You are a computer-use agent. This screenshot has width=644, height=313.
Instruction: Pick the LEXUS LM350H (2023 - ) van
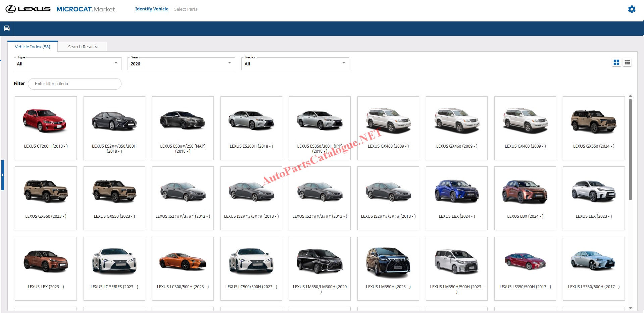tap(388, 268)
